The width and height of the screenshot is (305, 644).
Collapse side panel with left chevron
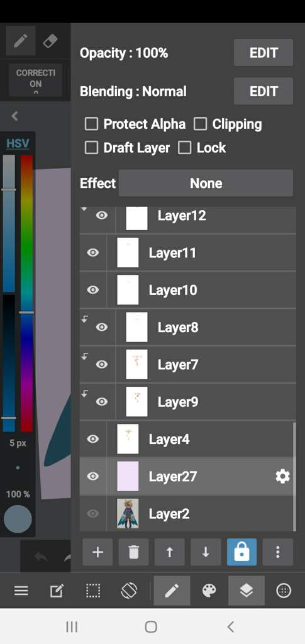(14, 116)
